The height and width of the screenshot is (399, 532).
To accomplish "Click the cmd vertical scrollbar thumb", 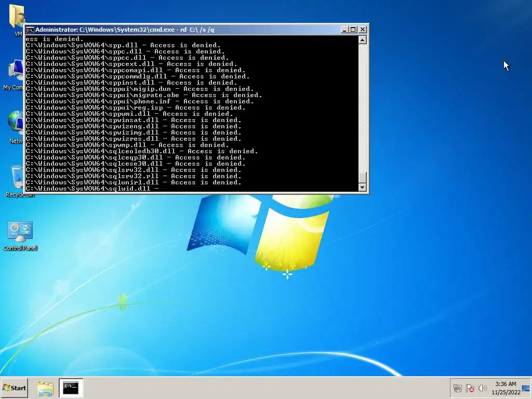I will (362, 177).
